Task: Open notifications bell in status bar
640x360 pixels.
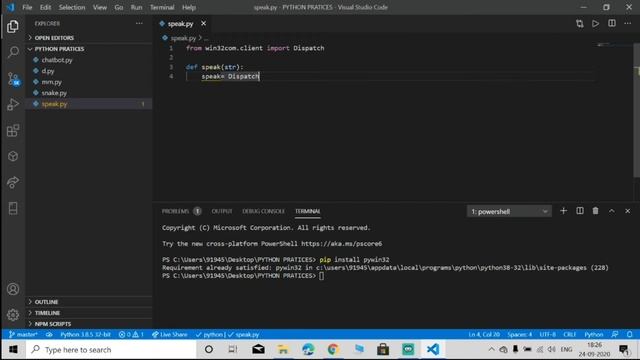Action: point(630,334)
